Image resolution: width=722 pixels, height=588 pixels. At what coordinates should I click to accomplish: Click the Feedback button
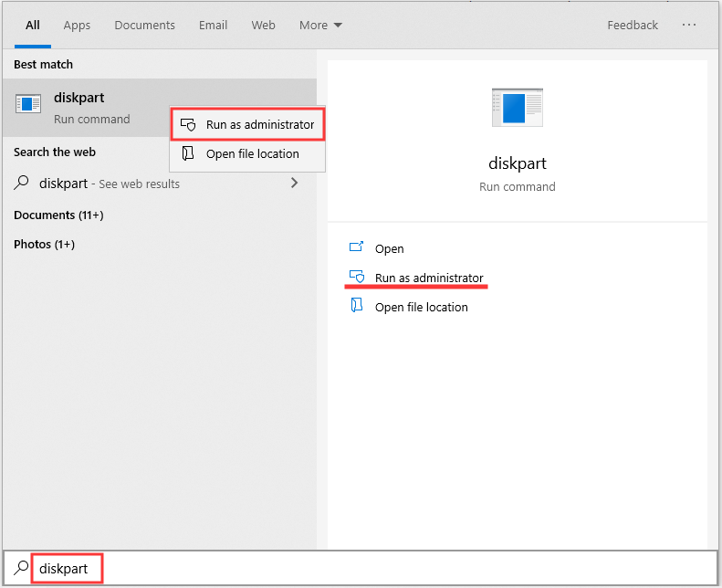pyautogui.click(x=633, y=25)
